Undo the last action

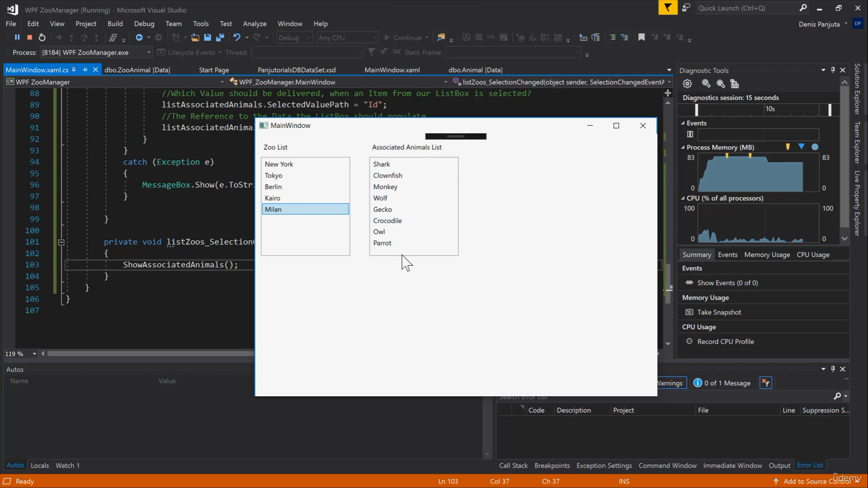tap(236, 38)
